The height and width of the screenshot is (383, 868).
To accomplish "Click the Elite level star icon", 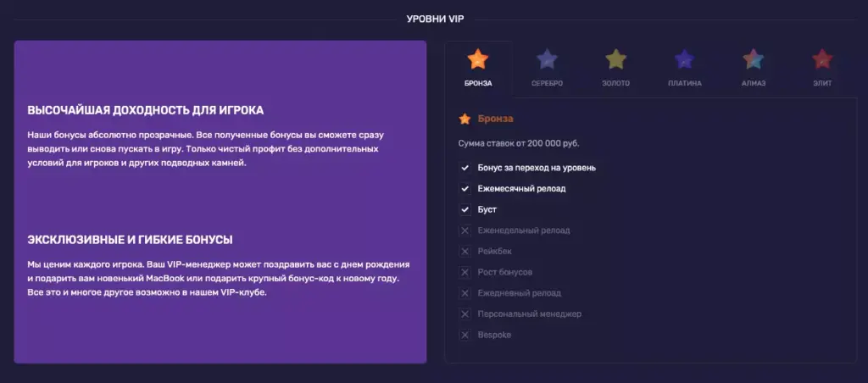I will tap(821, 59).
